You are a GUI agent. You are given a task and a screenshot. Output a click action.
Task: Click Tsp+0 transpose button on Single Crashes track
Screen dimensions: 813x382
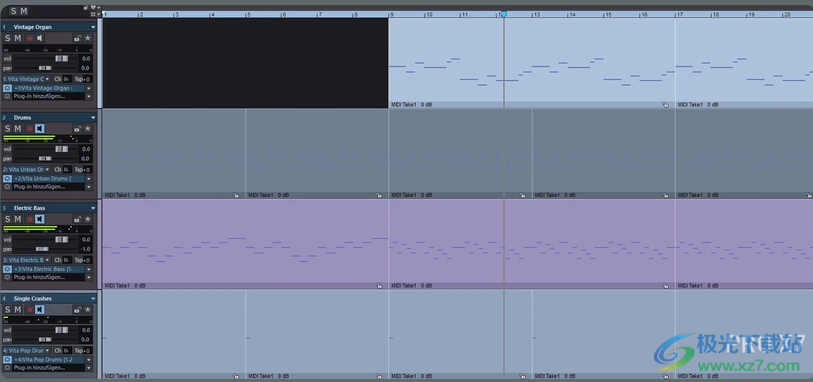[x=82, y=351]
